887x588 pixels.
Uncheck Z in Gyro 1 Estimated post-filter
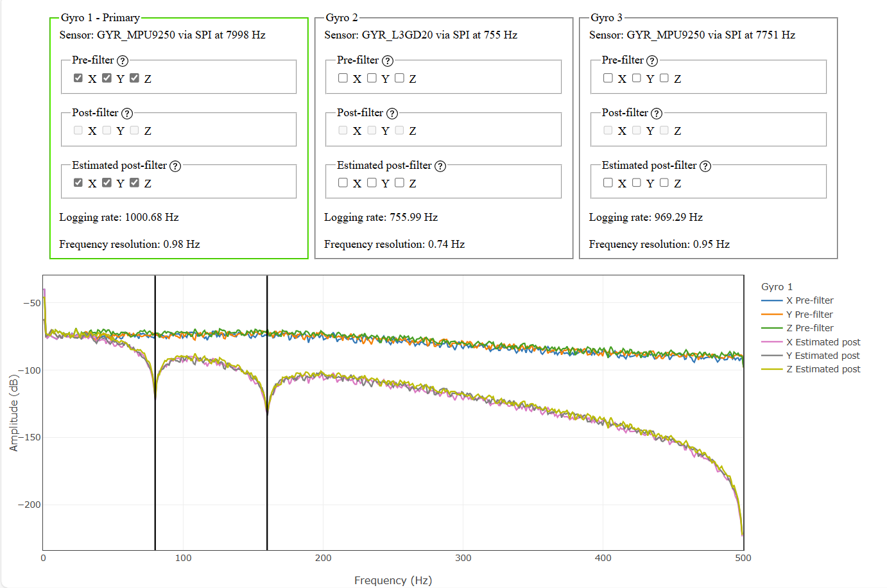point(134,182)
